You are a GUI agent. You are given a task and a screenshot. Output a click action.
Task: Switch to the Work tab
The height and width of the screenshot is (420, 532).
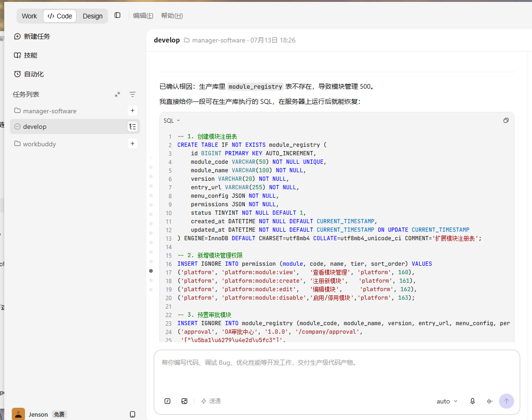pyautogui.click(x=29, y=16)
